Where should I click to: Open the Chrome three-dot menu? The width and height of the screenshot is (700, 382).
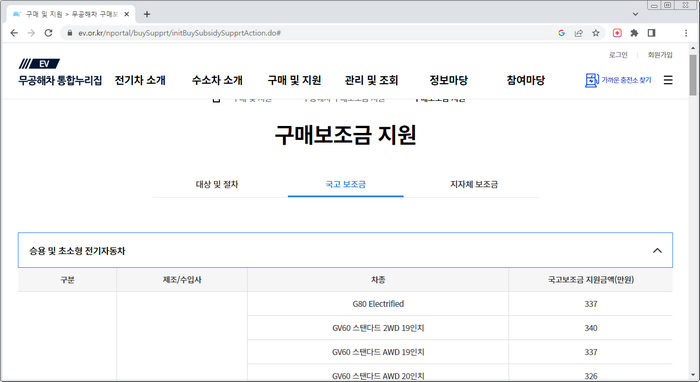pyautogui.click(x=686, y=33)
